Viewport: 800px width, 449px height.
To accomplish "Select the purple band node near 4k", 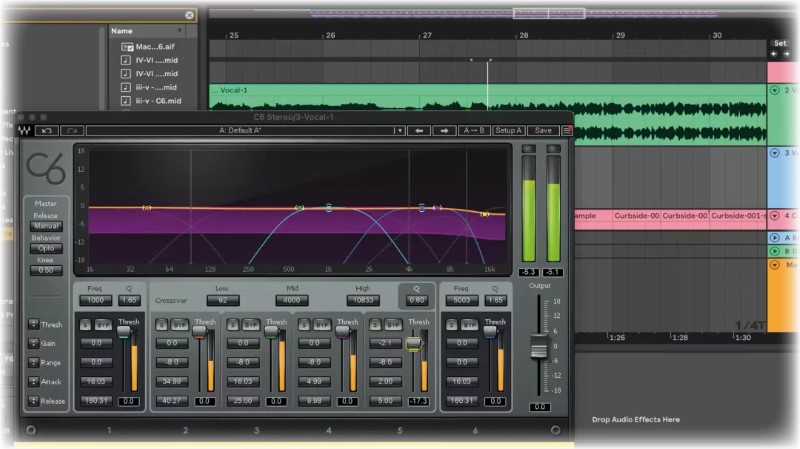I will tap(437, 208).
